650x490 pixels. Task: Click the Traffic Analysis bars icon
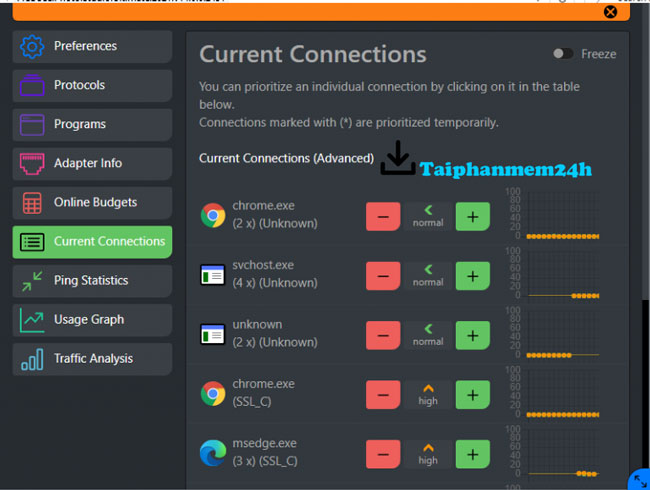tap(32, 359)
